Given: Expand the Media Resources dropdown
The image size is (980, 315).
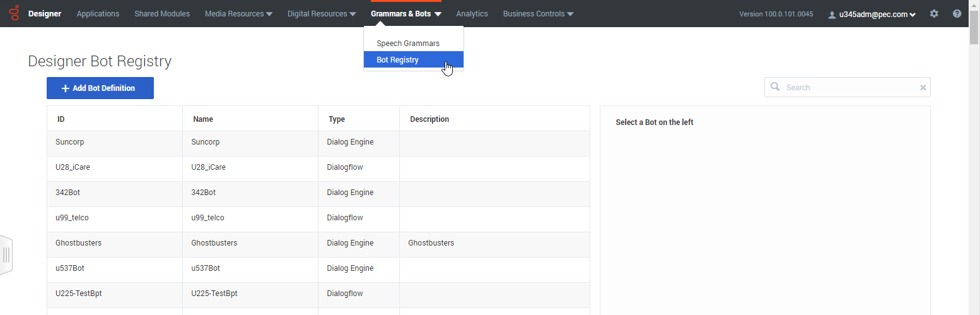Looking at the screenshot, I should click(238, 14).
